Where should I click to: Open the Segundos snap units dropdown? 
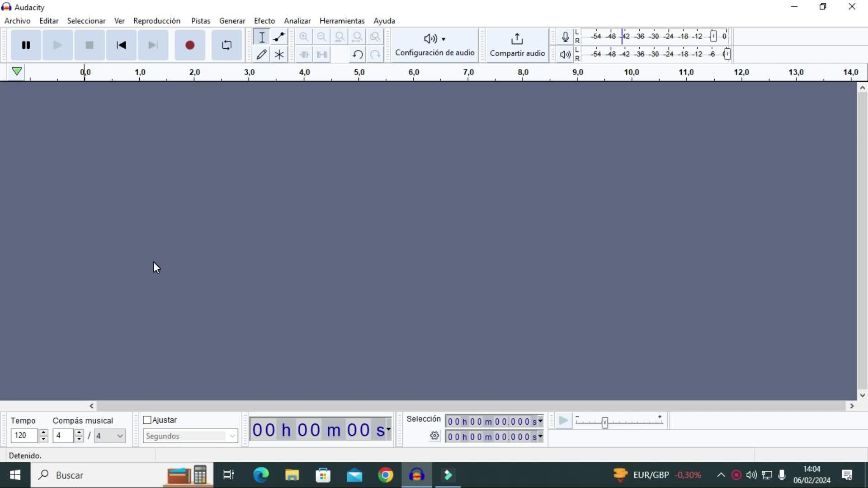pyautogui.click(x=190, y=436)
